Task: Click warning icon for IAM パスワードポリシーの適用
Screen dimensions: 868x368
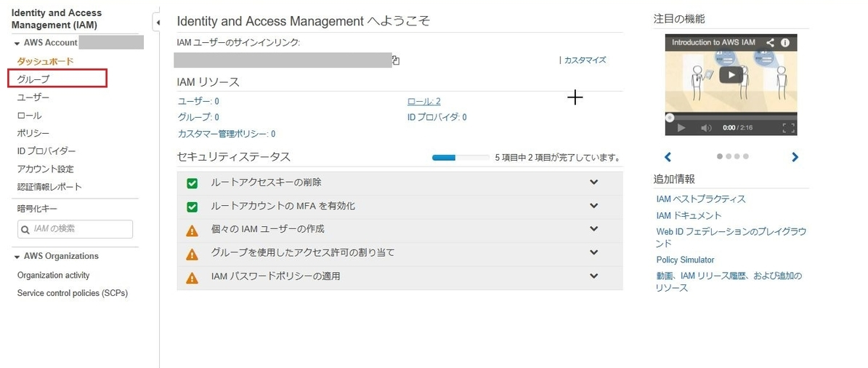Action: 192,278
